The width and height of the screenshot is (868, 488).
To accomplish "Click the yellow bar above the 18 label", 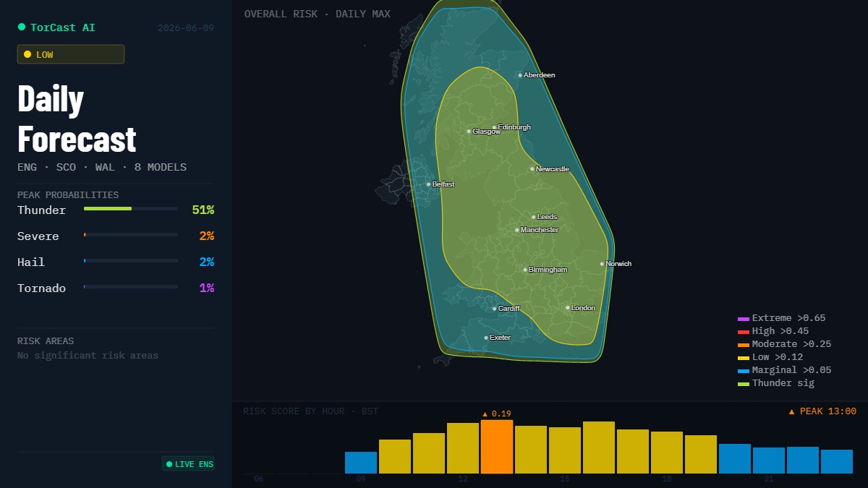I will (667, 453).
